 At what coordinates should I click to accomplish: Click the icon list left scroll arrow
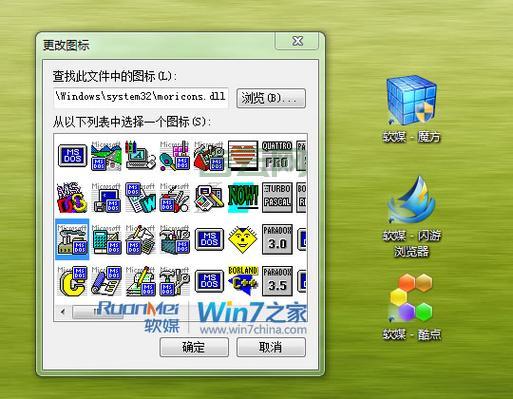pos(63,312)
